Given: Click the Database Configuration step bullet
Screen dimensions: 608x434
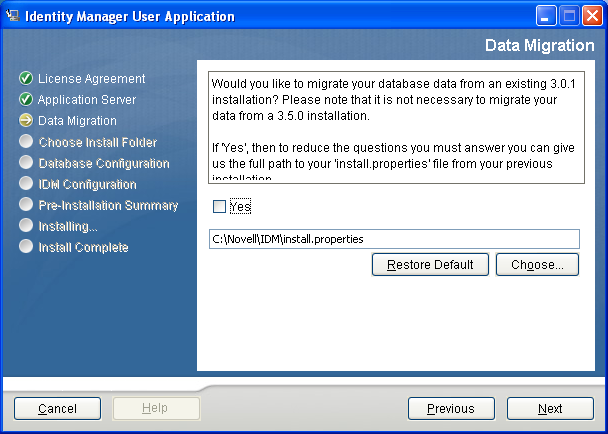Looking at the screenshot, I should (x=26, y=163).
